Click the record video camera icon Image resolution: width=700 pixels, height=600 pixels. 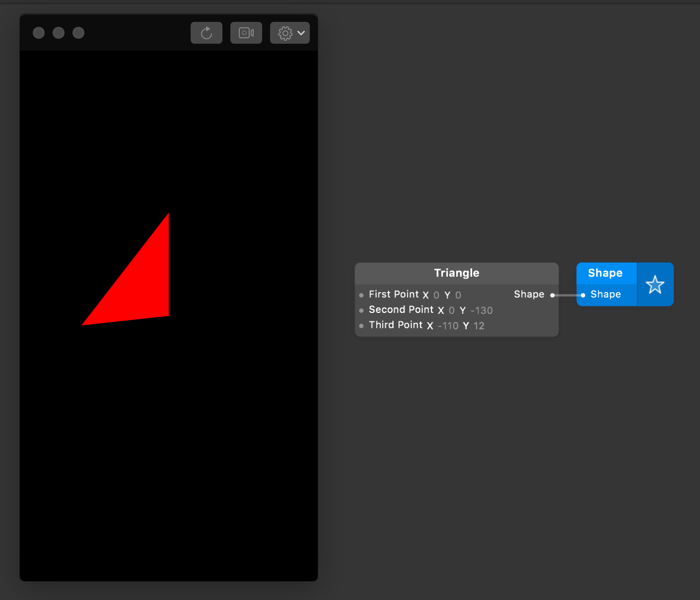click(x=246, y=33)
